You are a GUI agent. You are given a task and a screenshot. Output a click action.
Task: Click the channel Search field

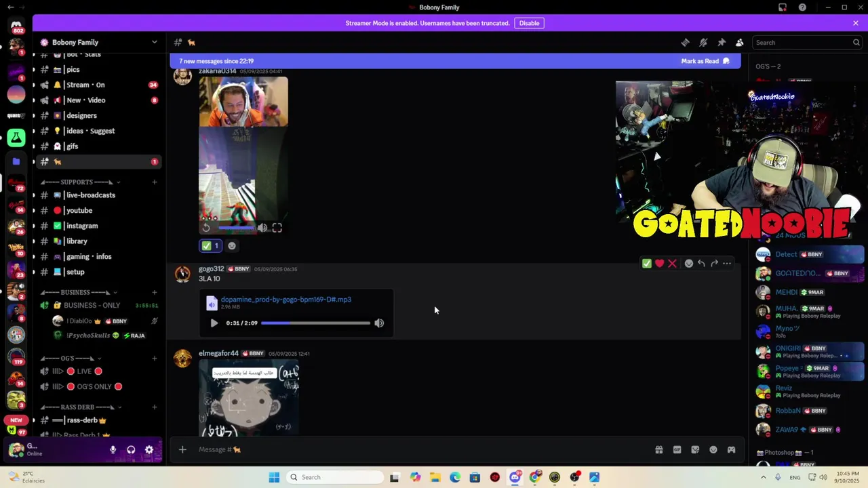coord(807,42)
